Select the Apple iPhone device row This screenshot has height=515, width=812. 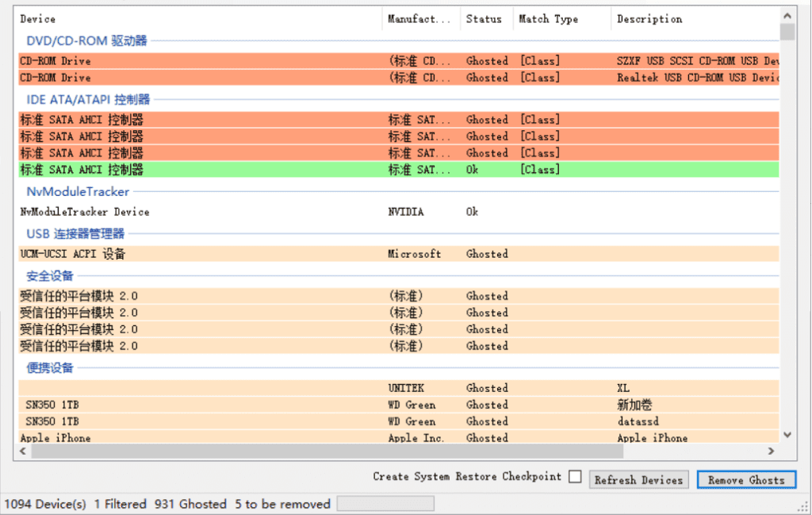[x=399, y=437]
